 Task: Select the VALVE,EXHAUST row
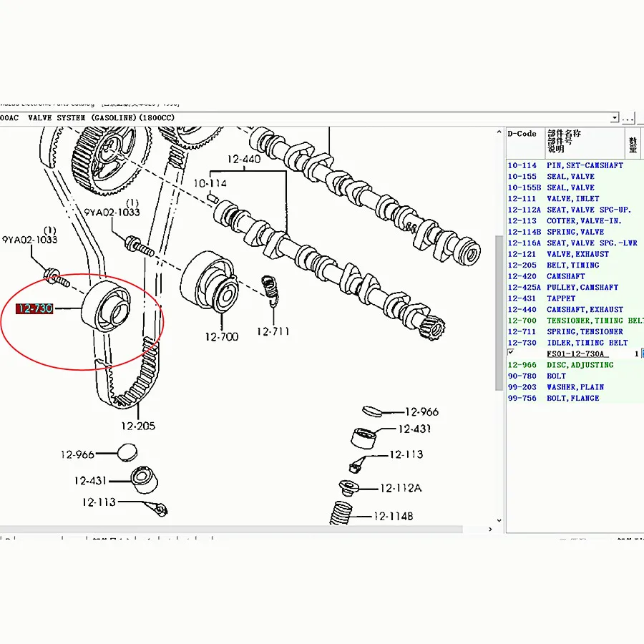pos(575,254)
